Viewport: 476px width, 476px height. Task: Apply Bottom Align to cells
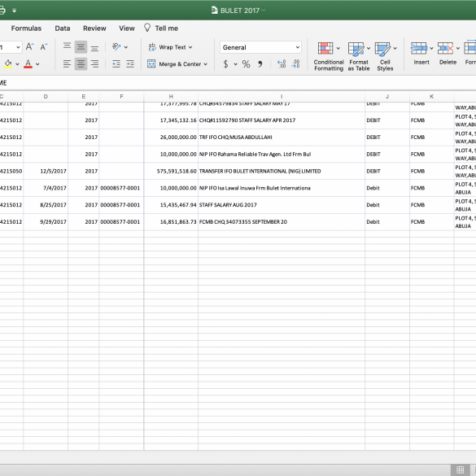click(x=94, y=46)
